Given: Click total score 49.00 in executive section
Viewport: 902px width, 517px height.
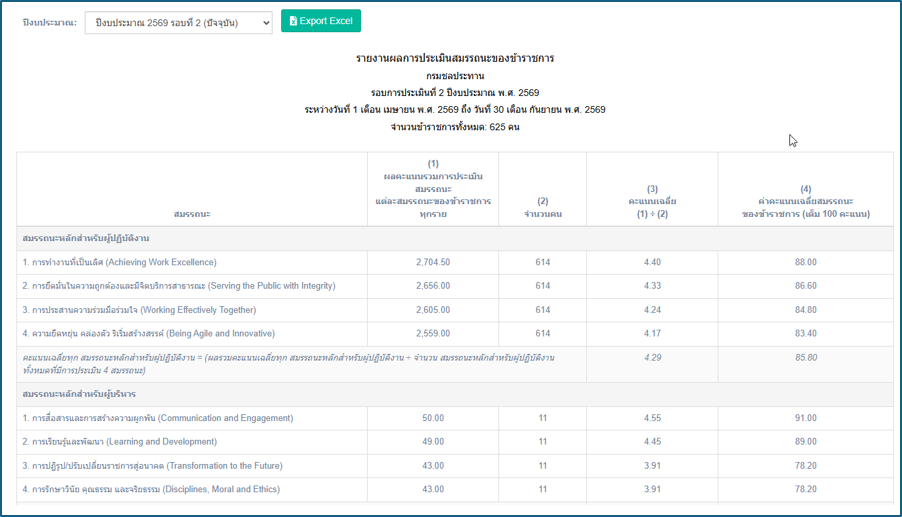Looking at the screenshot, I should (x=433, y=442).
